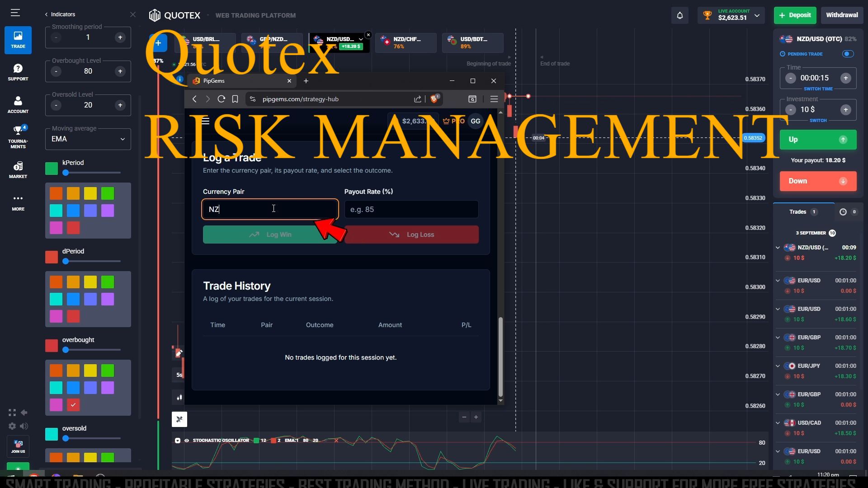Increase the Smoothing period value
This screenshot has width=868, height=488.
click(x=120, y=38)
